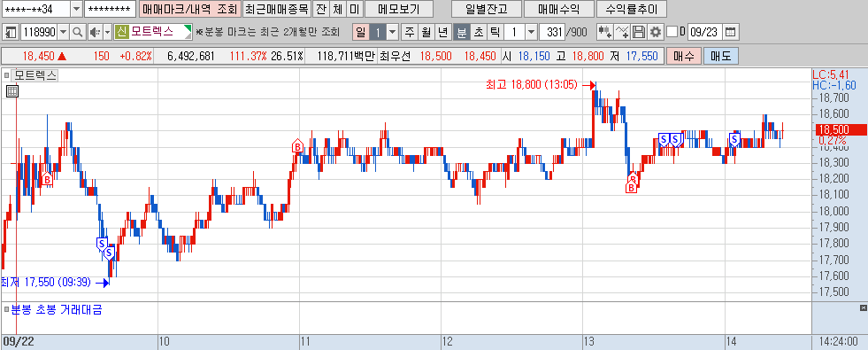
Task: Click the add line indicator icon
Action: 622,32
